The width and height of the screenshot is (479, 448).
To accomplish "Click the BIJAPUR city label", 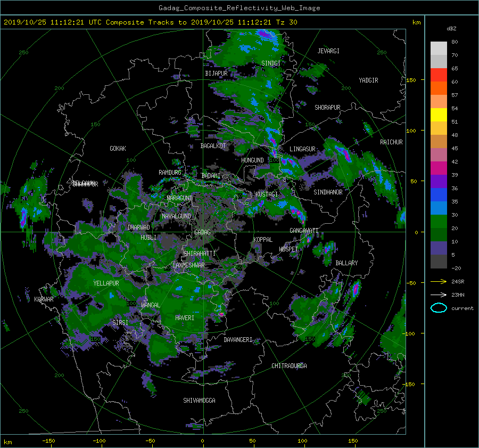I will point(216,74).
